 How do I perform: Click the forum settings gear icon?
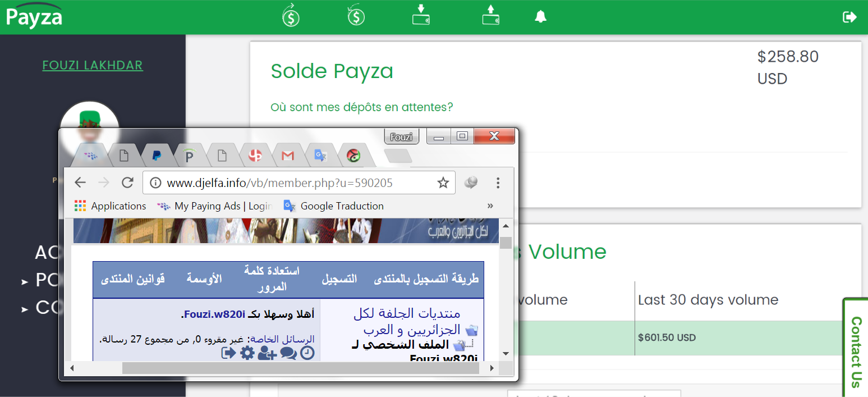click(247, 353)
